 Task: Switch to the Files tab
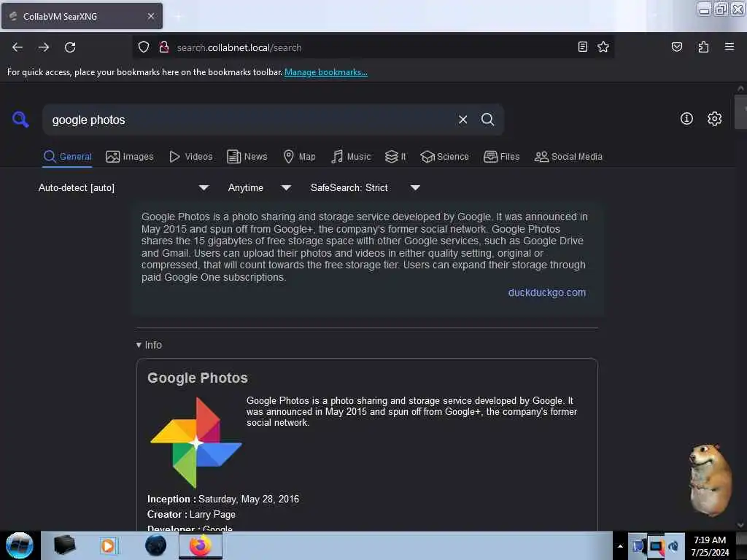pos(502,156)
